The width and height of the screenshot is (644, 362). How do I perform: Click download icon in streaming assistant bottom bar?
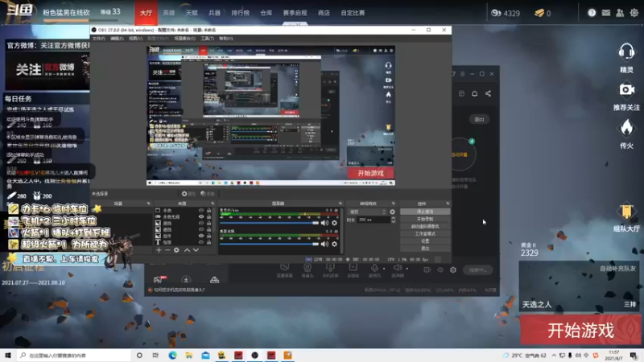pos(186,280)
